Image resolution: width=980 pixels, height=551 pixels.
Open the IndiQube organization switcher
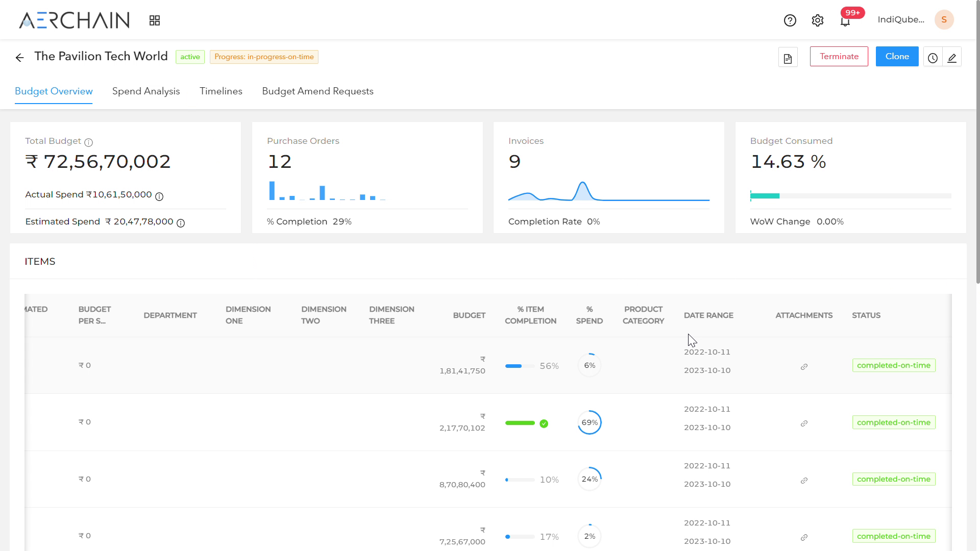click(901, 20)
